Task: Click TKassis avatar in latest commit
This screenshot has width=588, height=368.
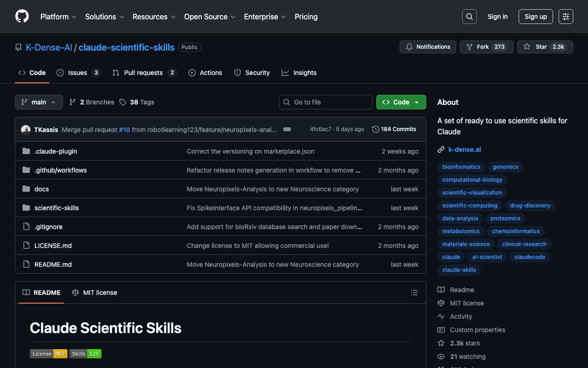Action: point(26,130)
